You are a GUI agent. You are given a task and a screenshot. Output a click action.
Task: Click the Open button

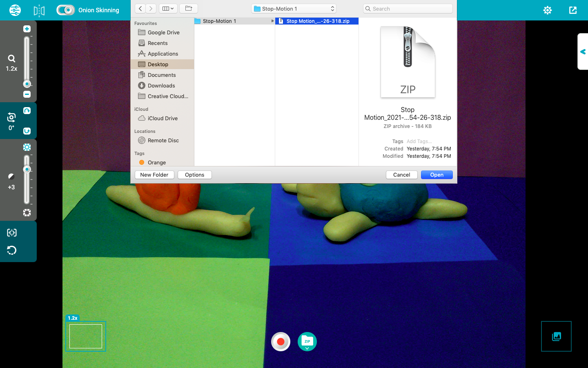tap(437, 175)
